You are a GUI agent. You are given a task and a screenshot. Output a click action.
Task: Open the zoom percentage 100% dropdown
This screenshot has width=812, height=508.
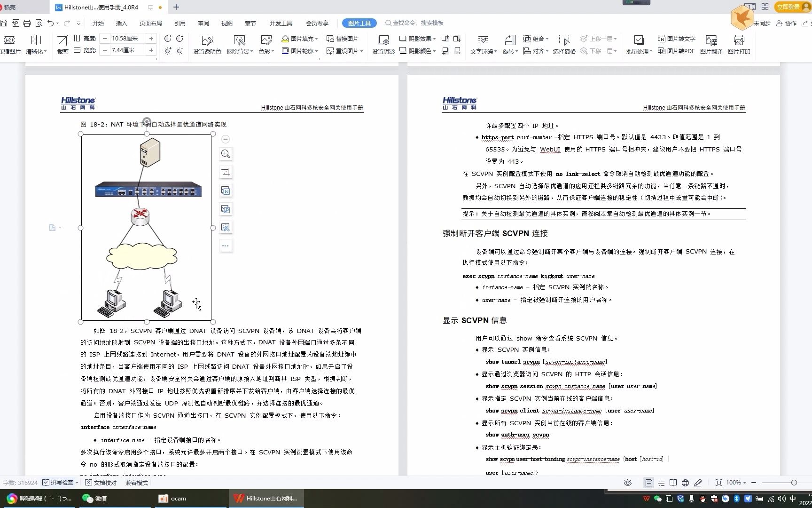[736, 483]
